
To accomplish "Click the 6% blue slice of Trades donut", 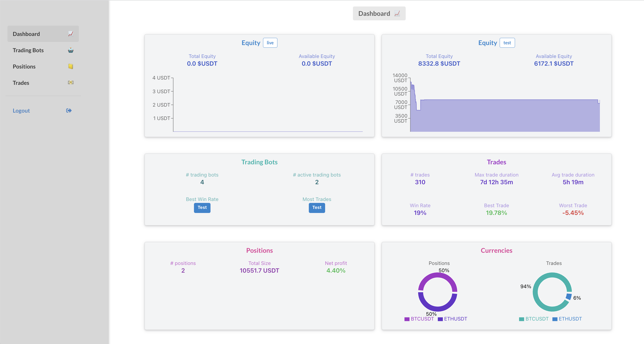I will click(x=569, y=297).
